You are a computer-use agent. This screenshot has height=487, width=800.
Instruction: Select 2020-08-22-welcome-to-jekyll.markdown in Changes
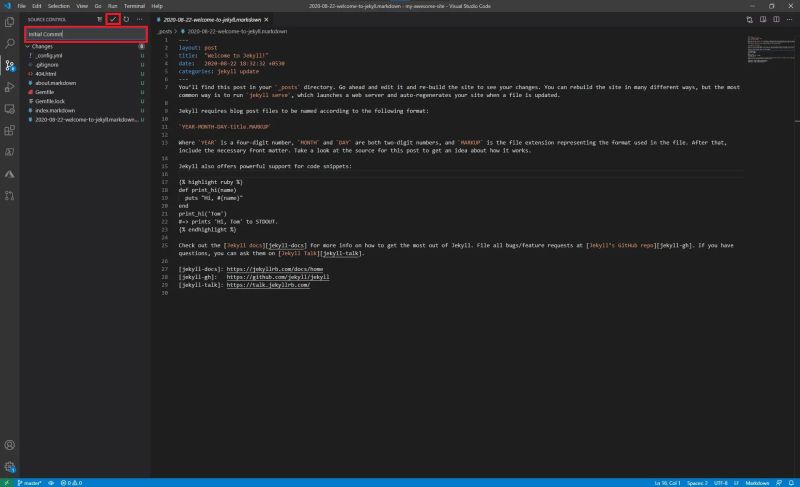(86, 119)
